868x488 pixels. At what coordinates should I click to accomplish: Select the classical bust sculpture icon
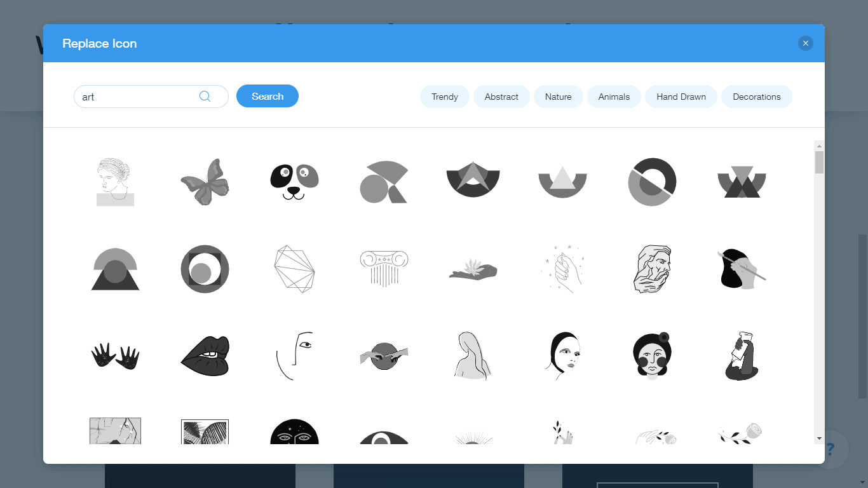tap(115, 182)
